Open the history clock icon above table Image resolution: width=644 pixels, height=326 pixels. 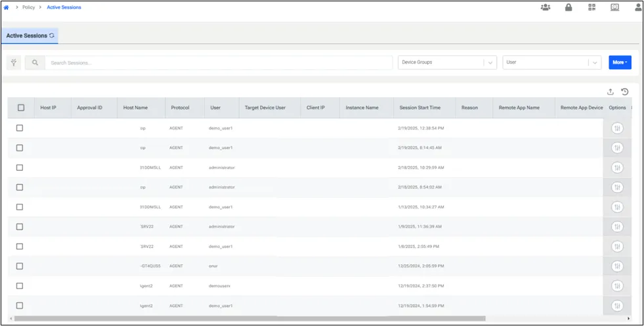tap(625, 91)
